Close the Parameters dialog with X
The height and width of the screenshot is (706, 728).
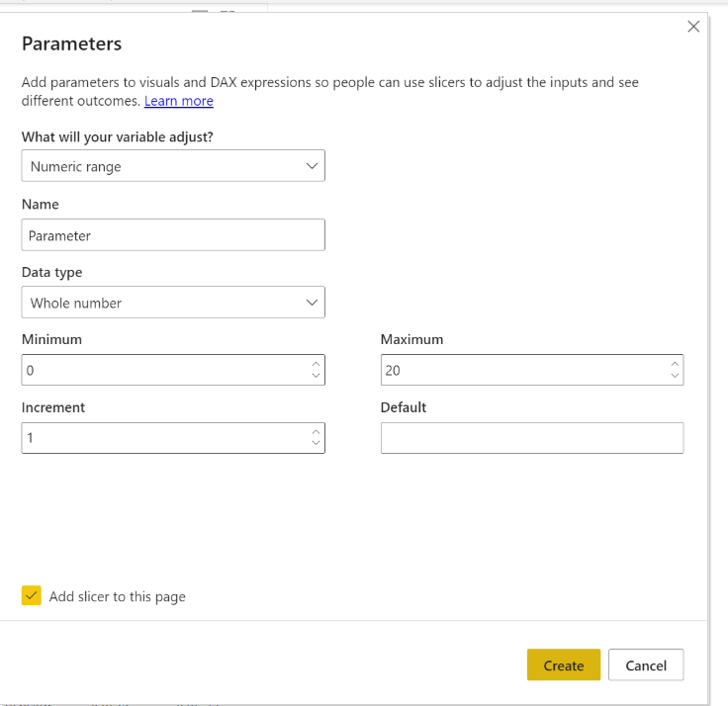pyautogui.click(x=693, y=27)
